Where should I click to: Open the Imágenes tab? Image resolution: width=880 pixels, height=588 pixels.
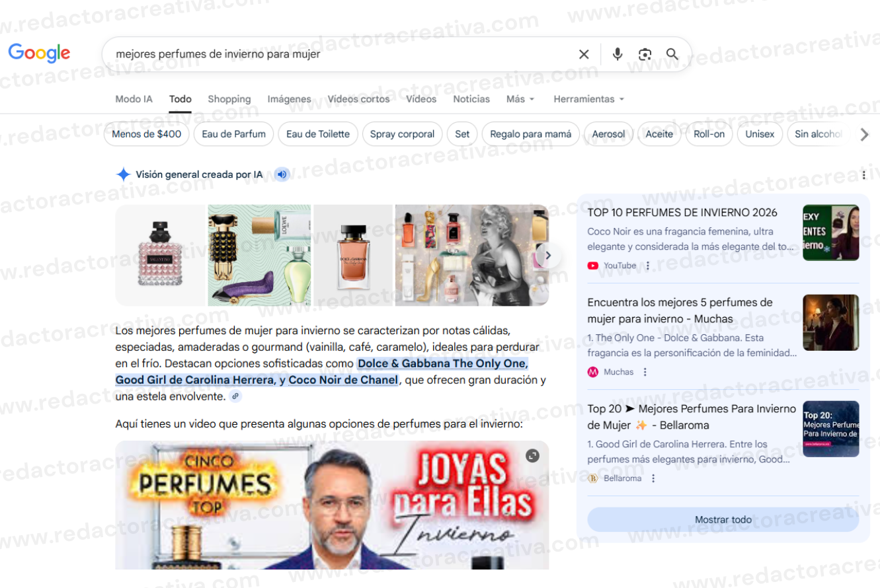pyautogui.click(x=289, y=99)
